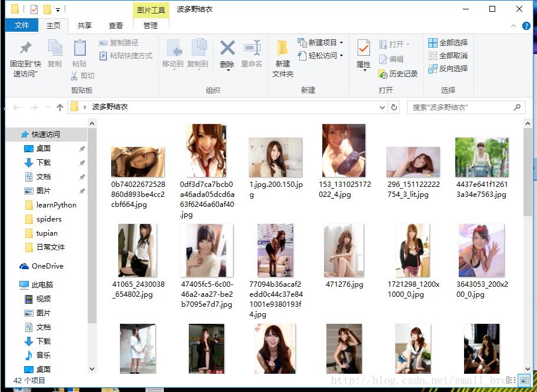
Task: Click the New Folder (新建文件夹) icon
Action: pos(282,48)
